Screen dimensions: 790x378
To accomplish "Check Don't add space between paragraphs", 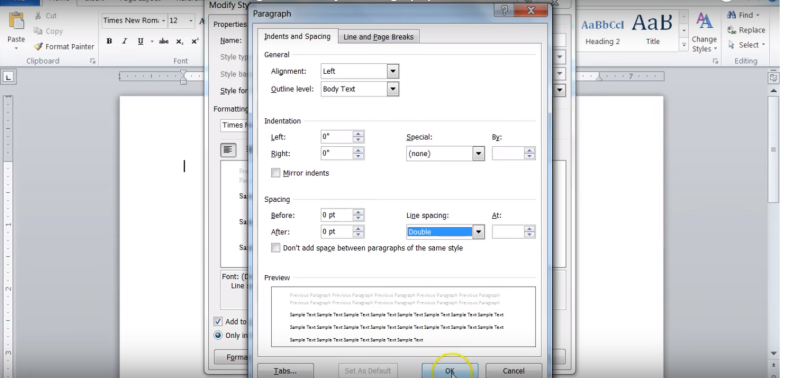I will [276, 248].
